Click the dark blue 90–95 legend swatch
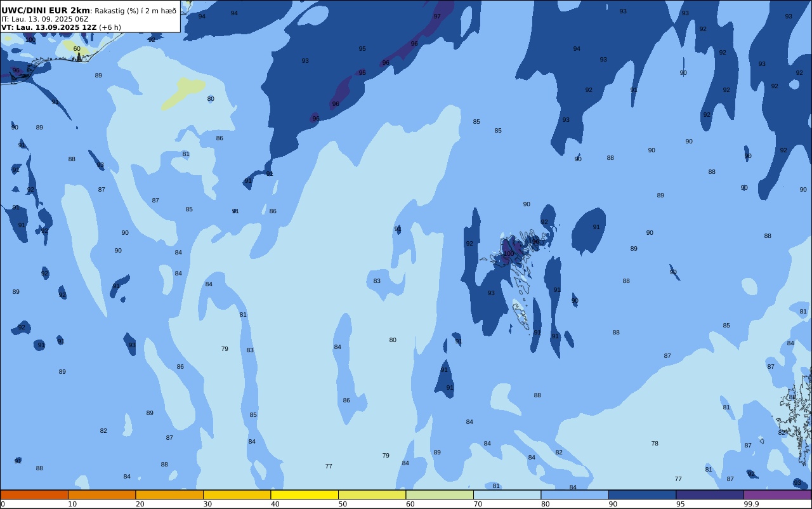812x509 pixels. point(642,494)
